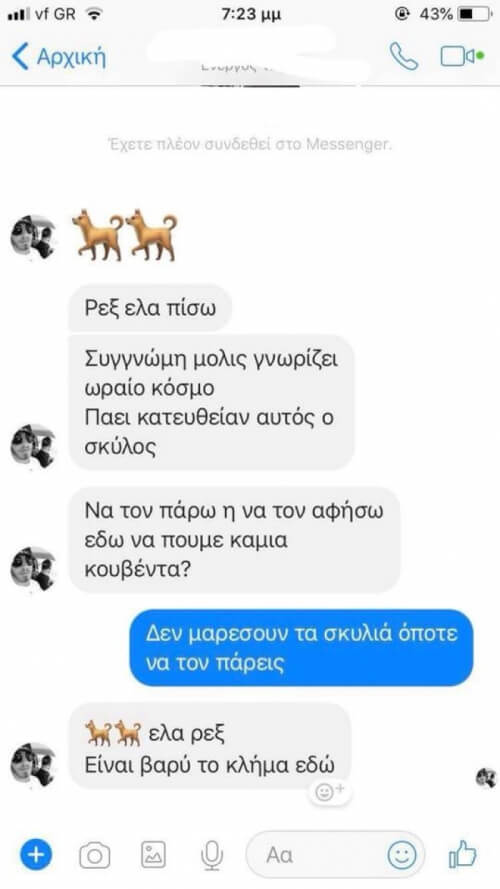This screenshot has height=889, width=500.
Task: Open sender avatar next to dog emojis
Action: 33,237
